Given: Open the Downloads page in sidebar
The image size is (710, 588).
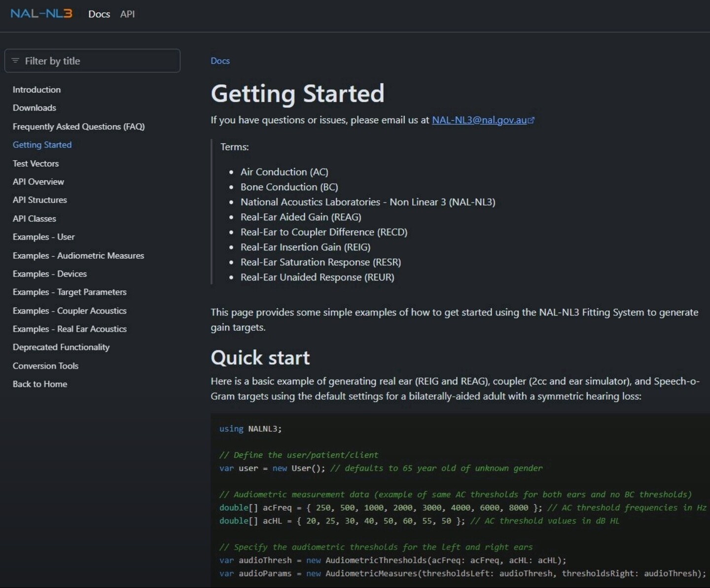Looking at the screenshot, I should click(x=35, y=108).
